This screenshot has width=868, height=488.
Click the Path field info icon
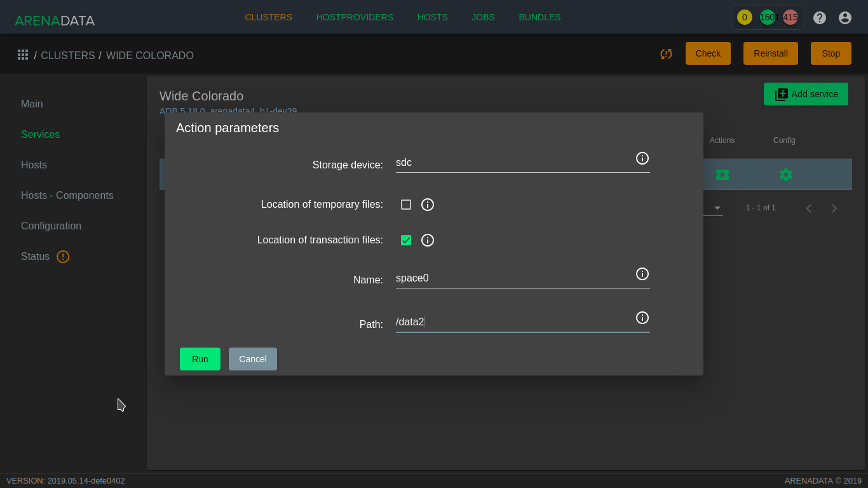(x=642, y=318)
